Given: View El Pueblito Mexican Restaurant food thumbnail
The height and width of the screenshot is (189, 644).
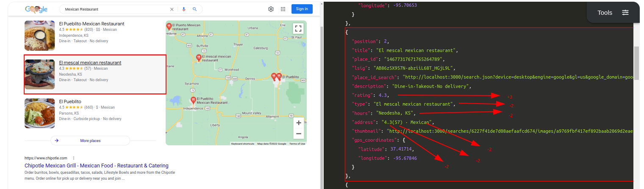Looking at the screenshot, I should (39, 36).
